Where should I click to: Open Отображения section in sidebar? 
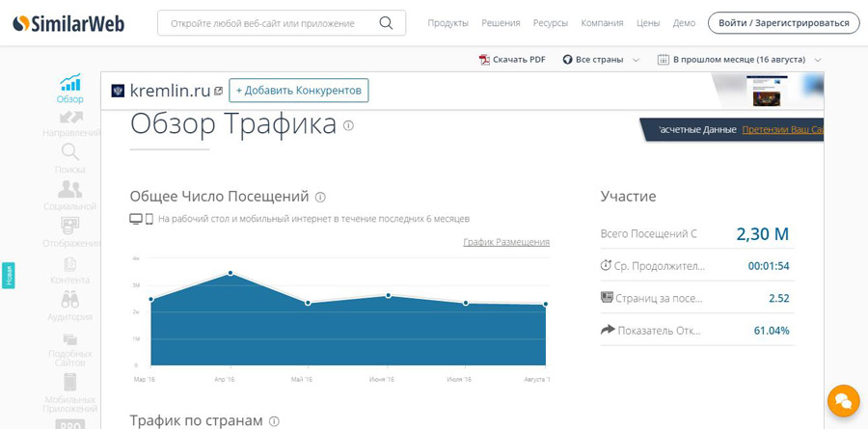pyautogui.click(x=70, y=232)
